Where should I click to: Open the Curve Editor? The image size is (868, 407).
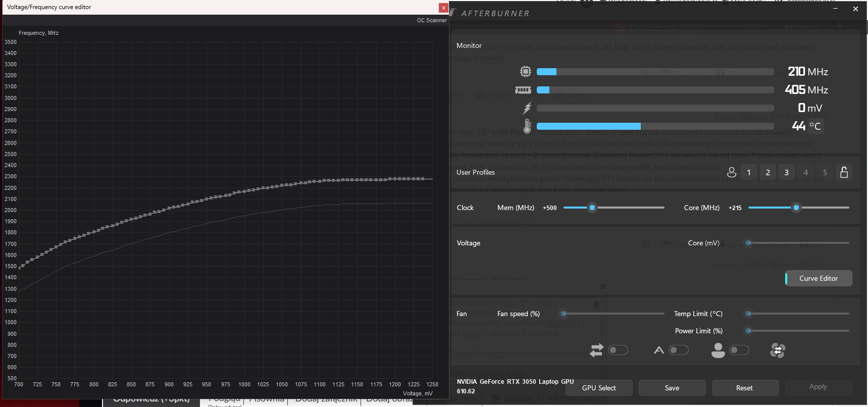[819, 278]
